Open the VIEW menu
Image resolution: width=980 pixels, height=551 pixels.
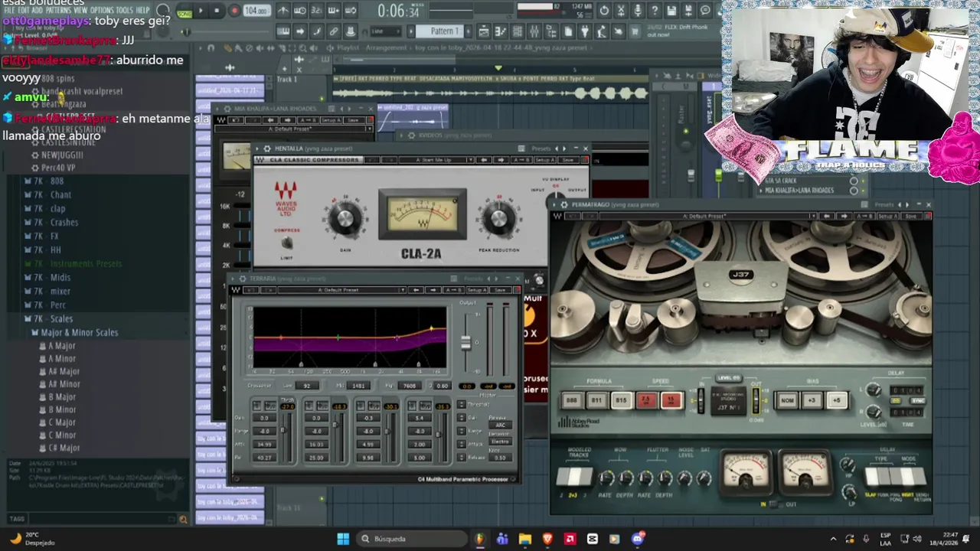click(x=80, y=10)
